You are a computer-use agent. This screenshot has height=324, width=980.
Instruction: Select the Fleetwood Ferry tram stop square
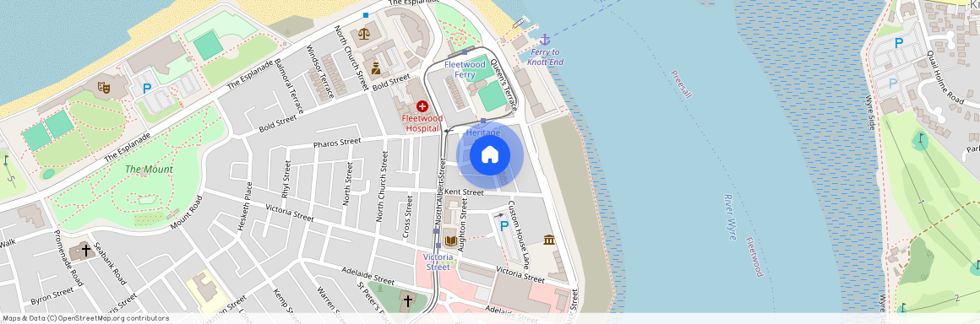[465, 52]
